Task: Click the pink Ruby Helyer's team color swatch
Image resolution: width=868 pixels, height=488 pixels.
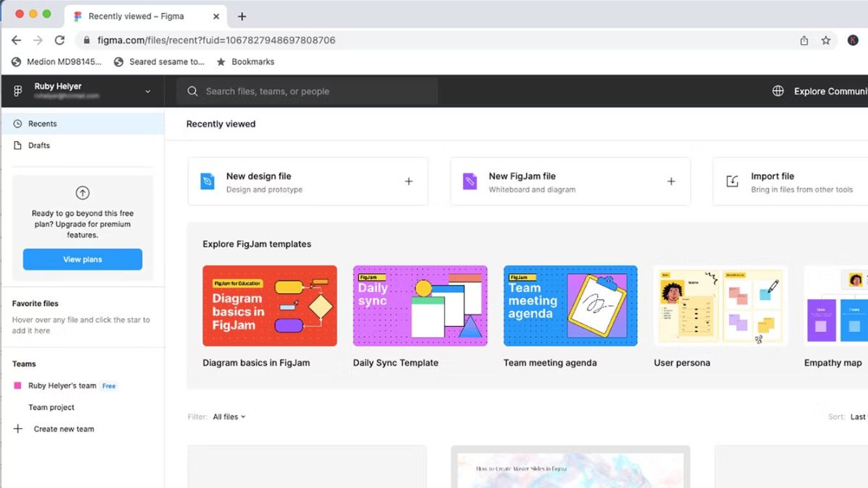Action: click(x=20, y=385)
